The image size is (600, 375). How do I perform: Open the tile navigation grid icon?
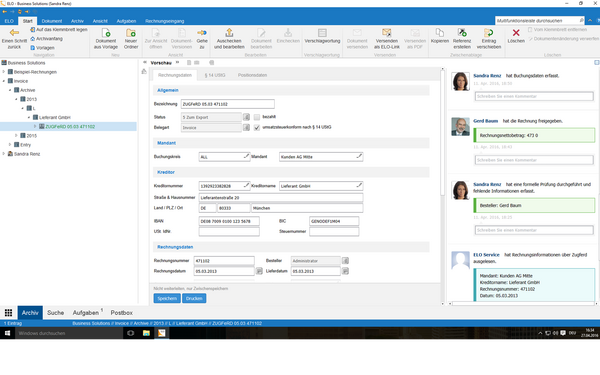tap(8, 313)
